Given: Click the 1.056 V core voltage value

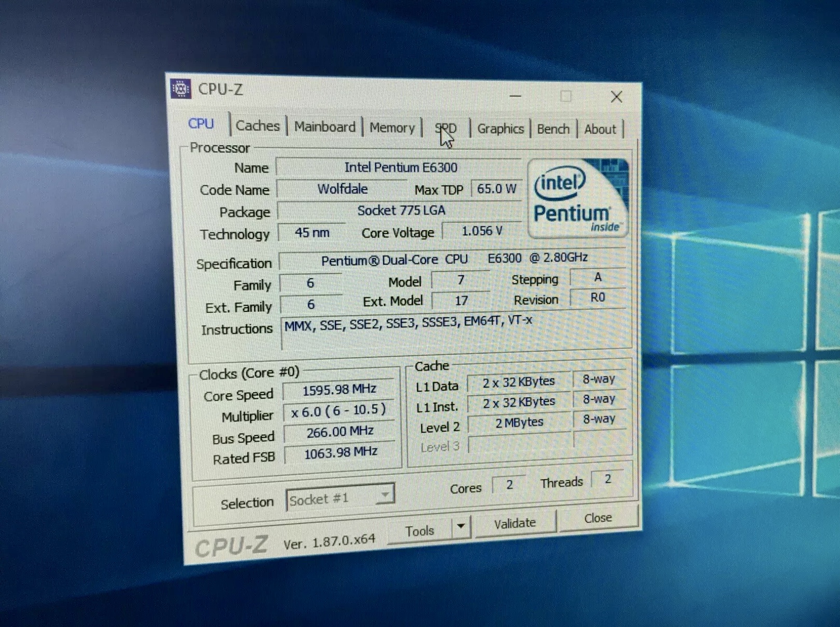Looking at the screenshot, I should pos(482,231).
